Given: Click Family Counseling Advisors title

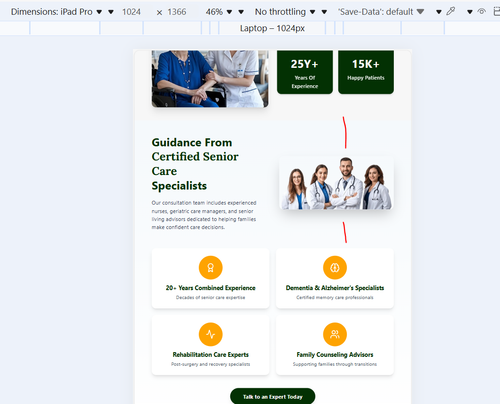Looking at the screenshot, I should (x=335, y=354).
